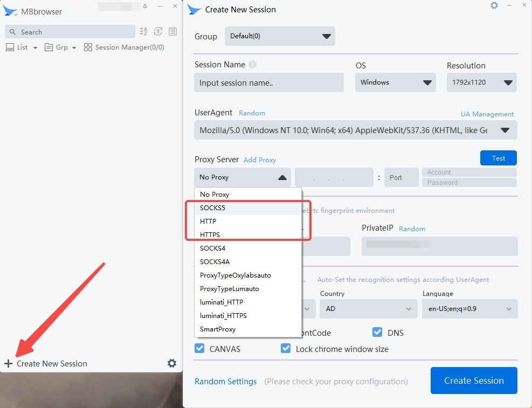Open Session Manager grid icon
Viewport: 532px width, 408px height.
88,47
